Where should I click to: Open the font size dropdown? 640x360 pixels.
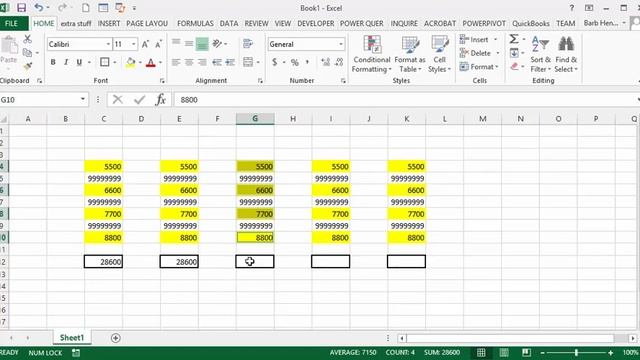pyautogui.click(x=133, y=44)
